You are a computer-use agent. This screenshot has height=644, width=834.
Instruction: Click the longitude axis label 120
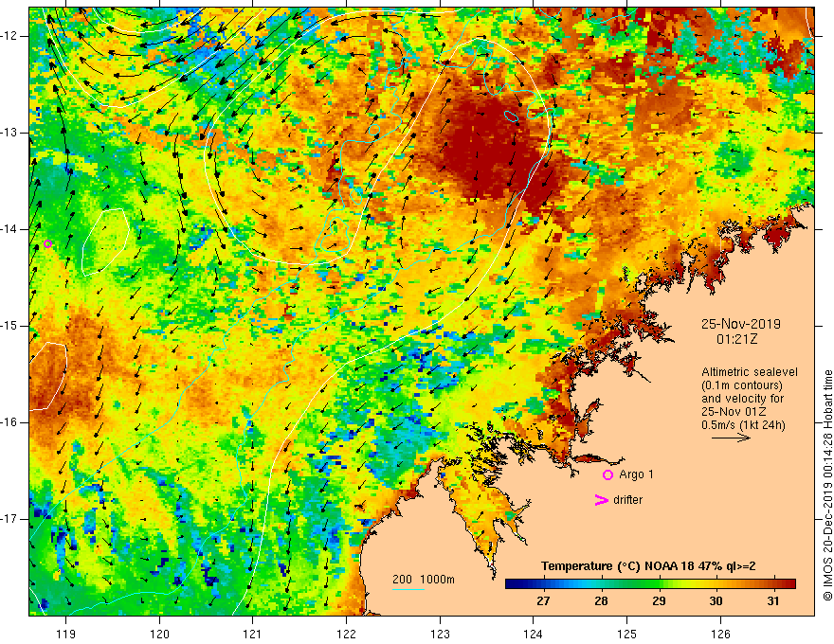coord(159,634)
